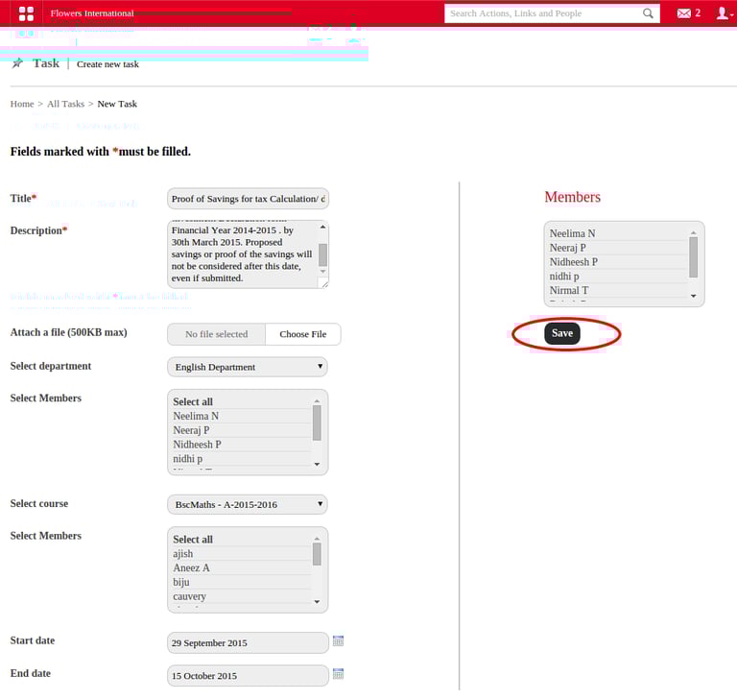Click Members panel scrollbar thumb
The width and height of the screenshot is (737, 700).
click(x=693, y=257)
